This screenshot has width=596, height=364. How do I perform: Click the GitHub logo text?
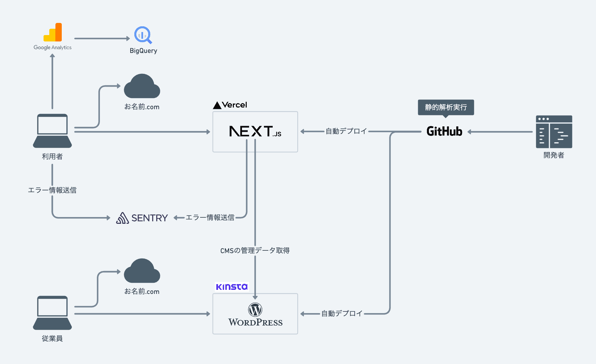(444, 131)
